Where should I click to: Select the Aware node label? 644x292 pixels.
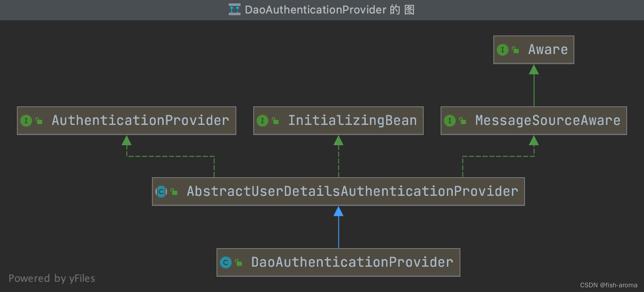coord(548,50)
